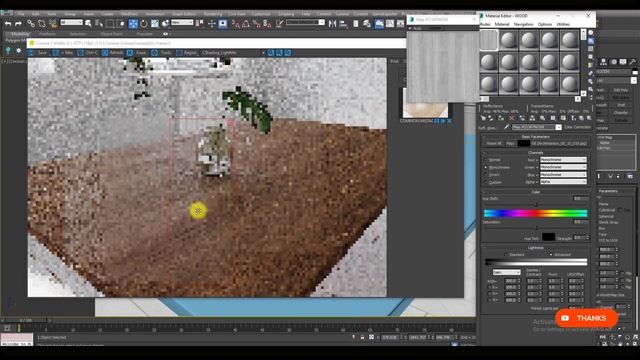
Task: Click the orange THANKS button
Action: pyautogui.click(x=586, y=318)
